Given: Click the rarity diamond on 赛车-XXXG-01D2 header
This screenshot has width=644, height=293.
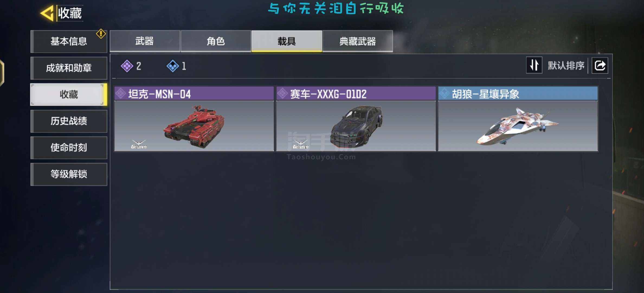Looking at the screenshot, I should click(x=282, y=94).
